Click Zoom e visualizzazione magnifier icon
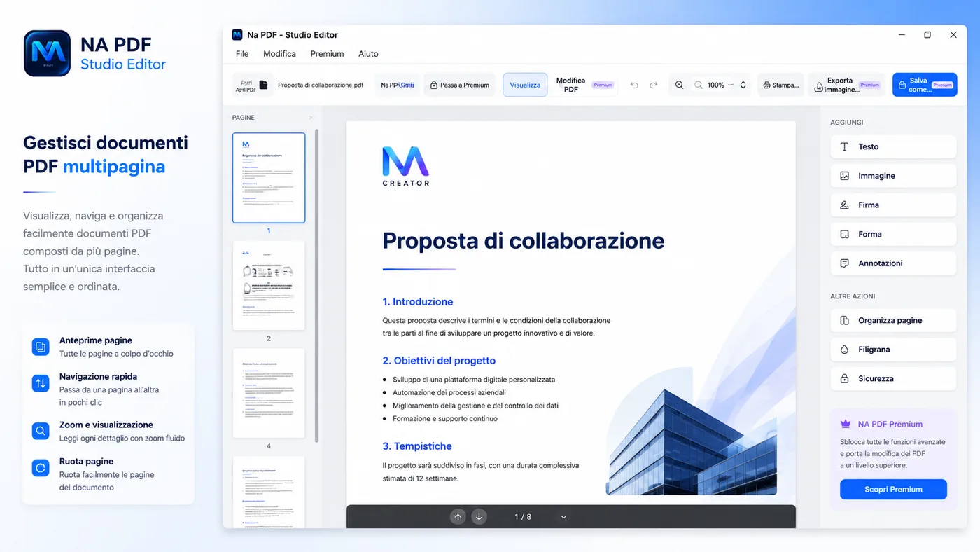 pyautogui.click(x=41, y=431)
